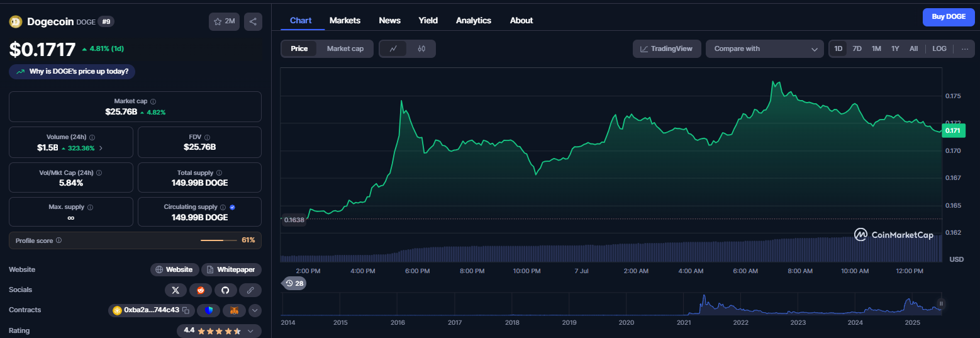Click the FDV info icon
Screen dimensions: 980x338
[x=207, y=137]
